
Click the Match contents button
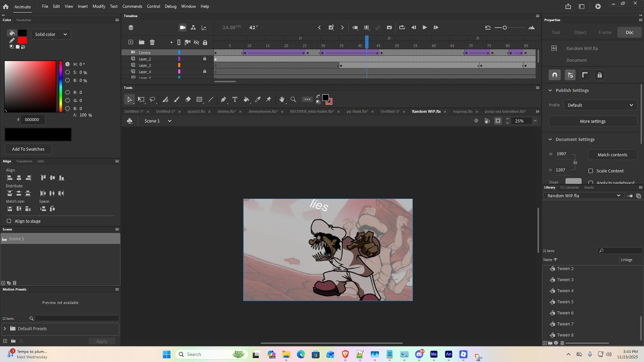(612, 155)
